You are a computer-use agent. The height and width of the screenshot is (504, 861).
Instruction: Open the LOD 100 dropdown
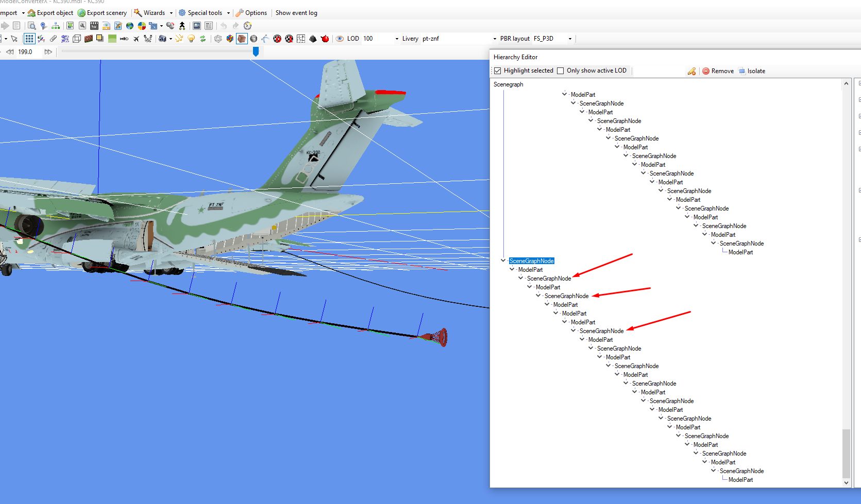[x=381, y=39]
